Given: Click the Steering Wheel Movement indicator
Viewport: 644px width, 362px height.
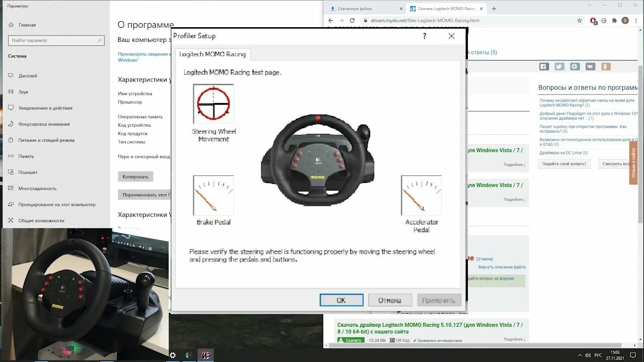Looking at the screenshot, I should [x=213, y=104].
